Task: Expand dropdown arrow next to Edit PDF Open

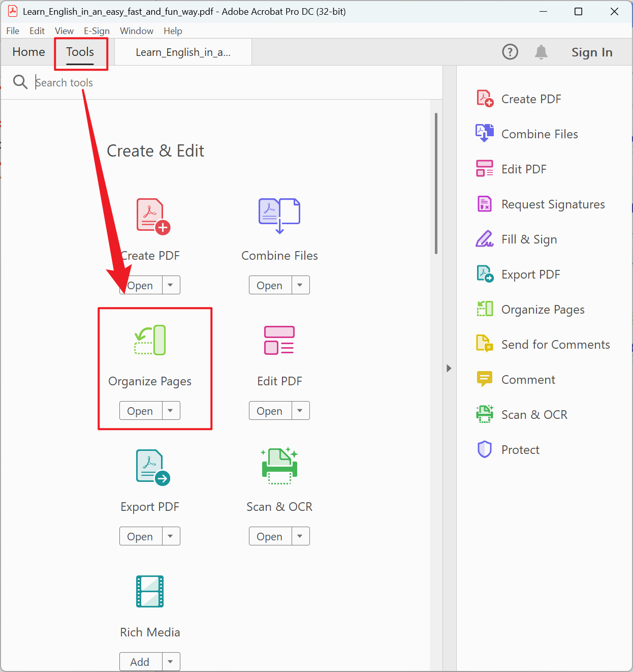Action: 300,411
